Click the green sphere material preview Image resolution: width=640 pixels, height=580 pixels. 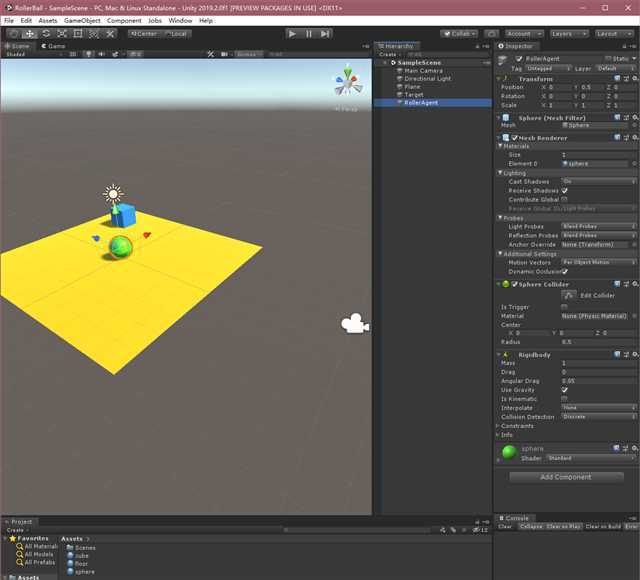tap(509, 453)
